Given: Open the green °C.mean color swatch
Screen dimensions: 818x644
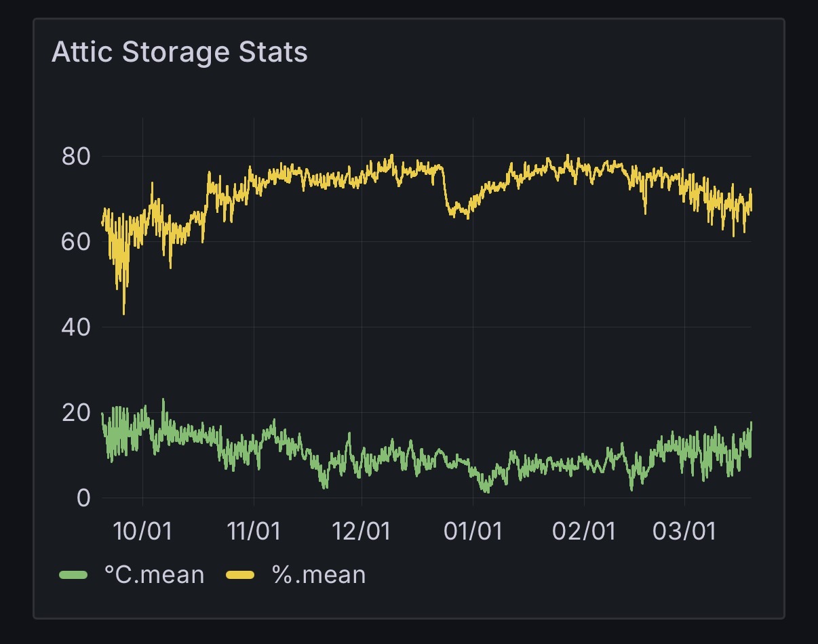Looking at the screenshot, I should pos(74,576).
